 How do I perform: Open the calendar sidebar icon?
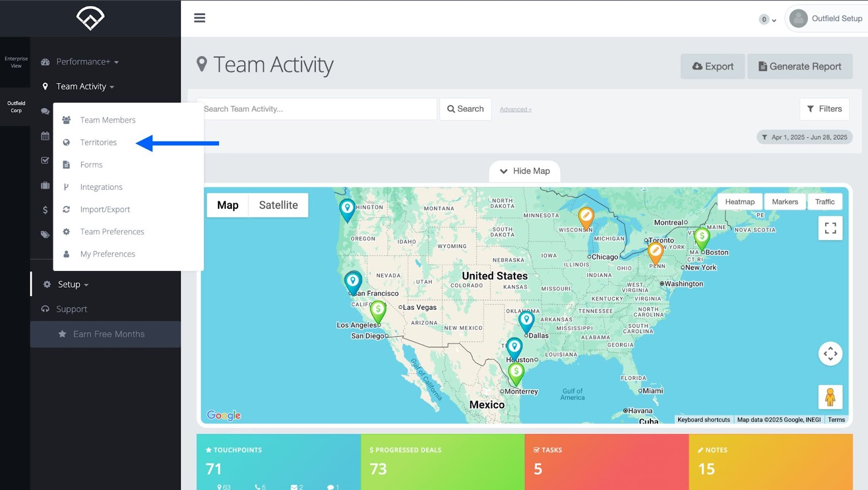point(45,136)
